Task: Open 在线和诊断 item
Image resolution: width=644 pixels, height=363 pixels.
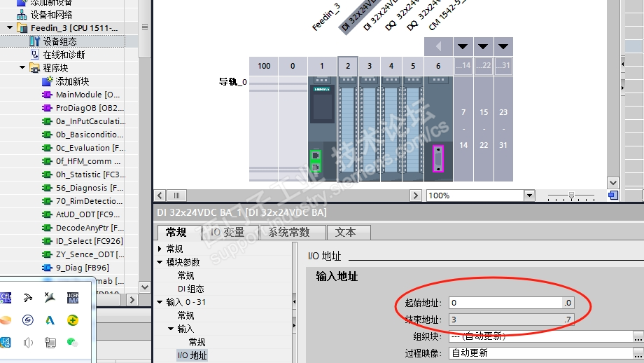Action: [64, 55]
